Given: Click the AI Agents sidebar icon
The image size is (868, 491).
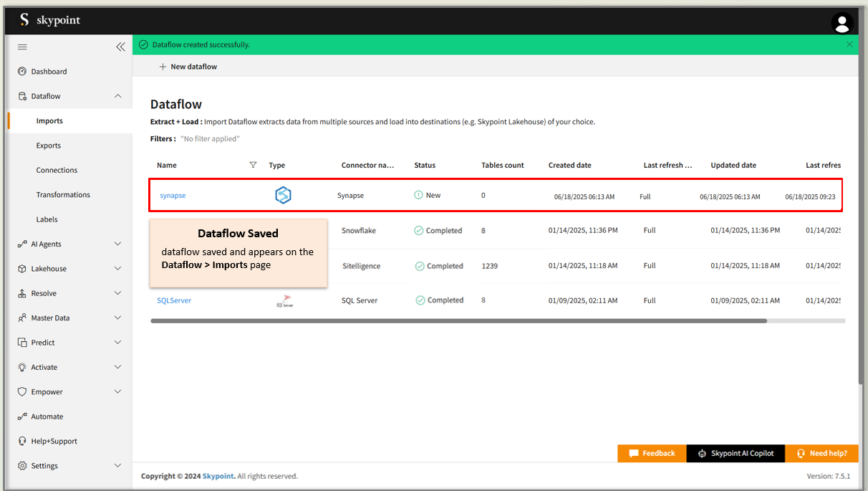Looking at the screenshot, I should [22, 244].
